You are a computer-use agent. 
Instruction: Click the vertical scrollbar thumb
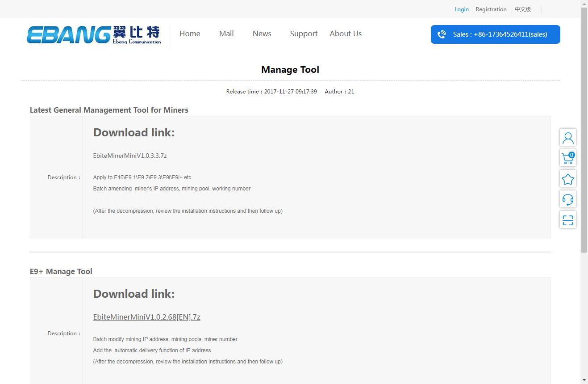(584, 130)
